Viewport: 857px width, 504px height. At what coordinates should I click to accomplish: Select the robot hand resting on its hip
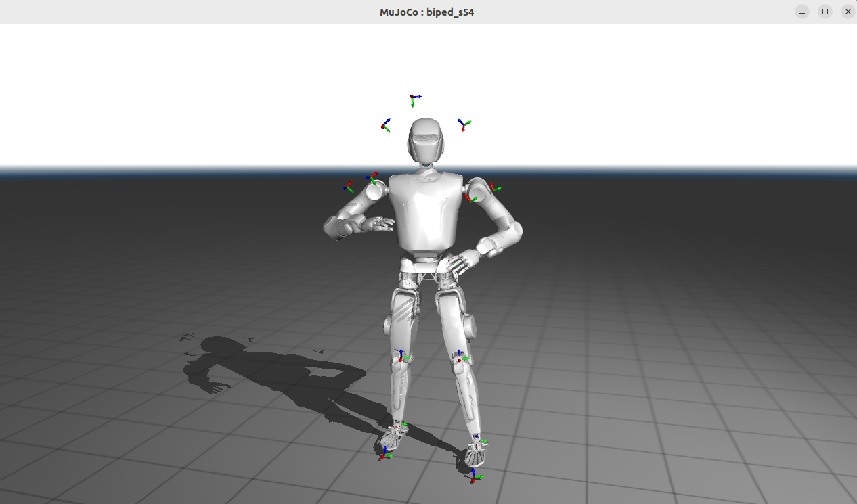coord(464,260)
